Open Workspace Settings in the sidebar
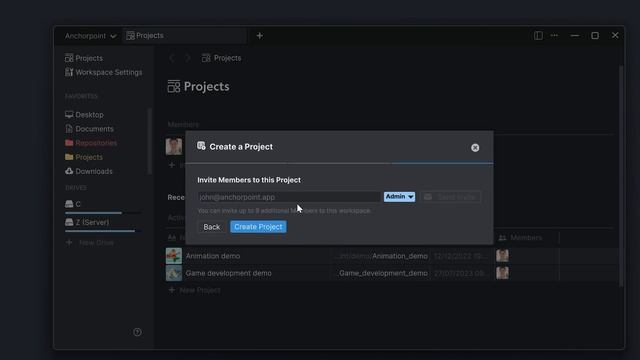This screenshot has height=360, width=640. 103,72
